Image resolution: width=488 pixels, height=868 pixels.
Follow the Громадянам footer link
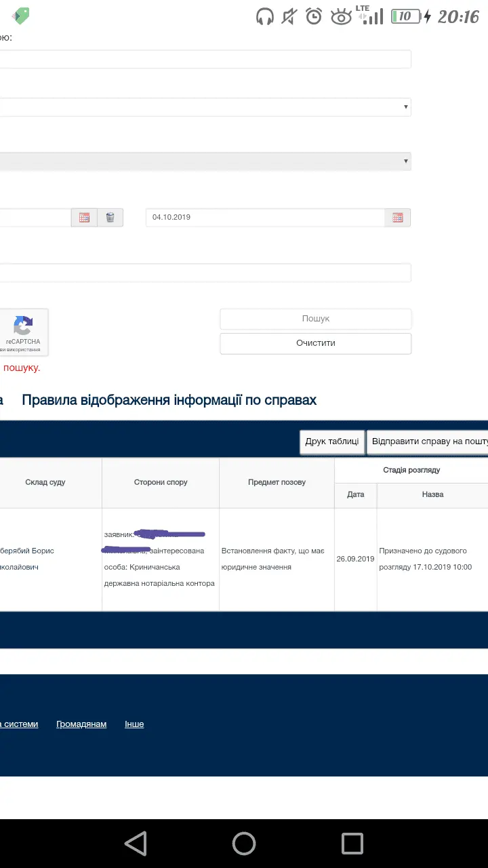(81, 724)
